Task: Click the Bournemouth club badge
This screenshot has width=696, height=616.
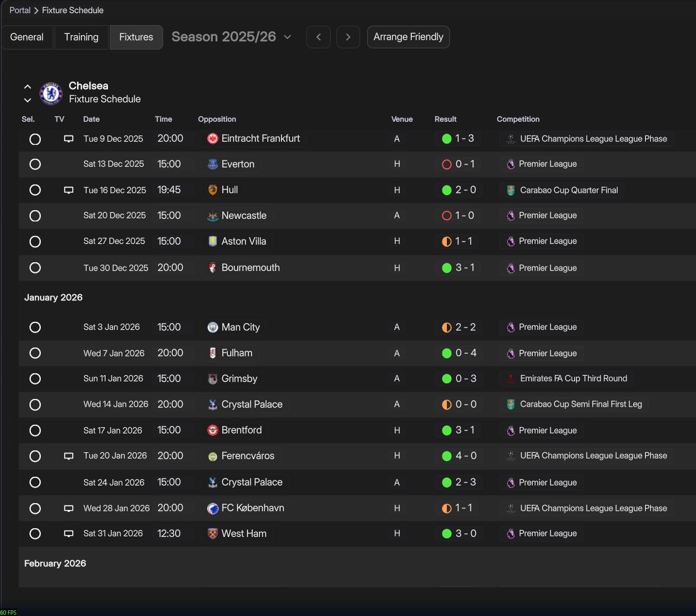Action: [x=213, y=268]
